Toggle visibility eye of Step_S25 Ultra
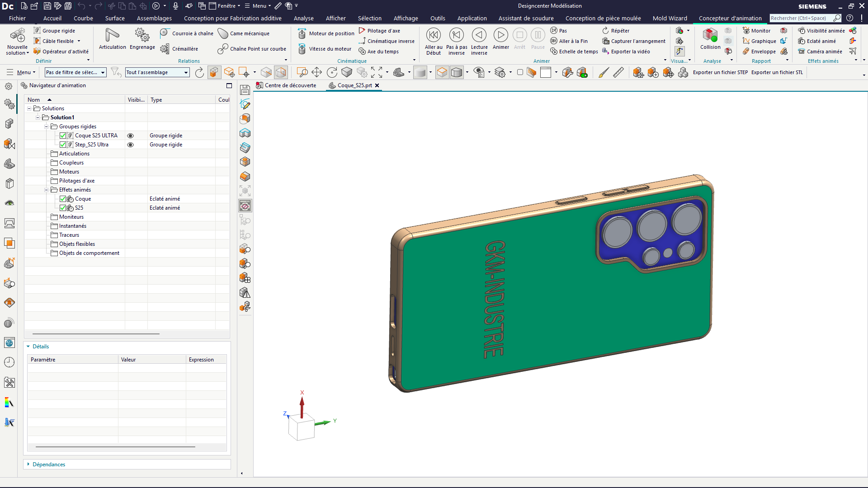868x488 pixels. tap(130, 145)
